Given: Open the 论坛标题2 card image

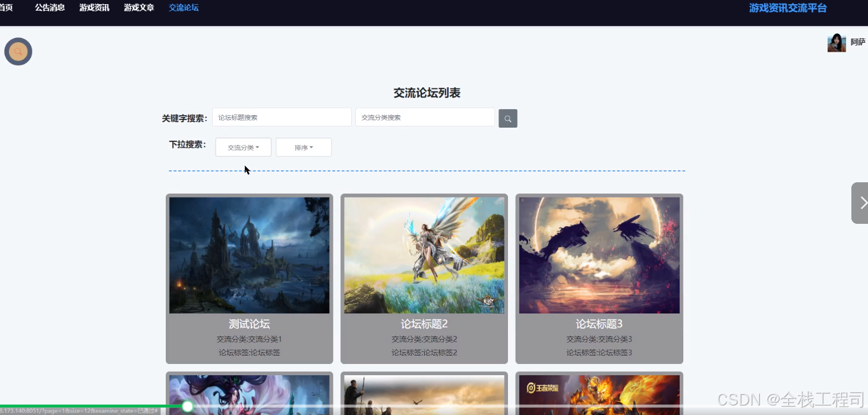Looking at the screenshot, I should click(424, 255).
